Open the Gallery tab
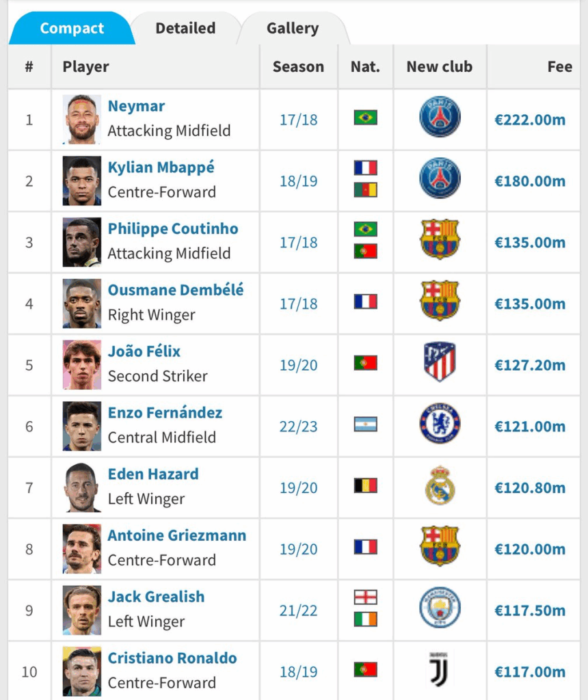The width and height of the screenshot is (588, 700). click(293, 28)
